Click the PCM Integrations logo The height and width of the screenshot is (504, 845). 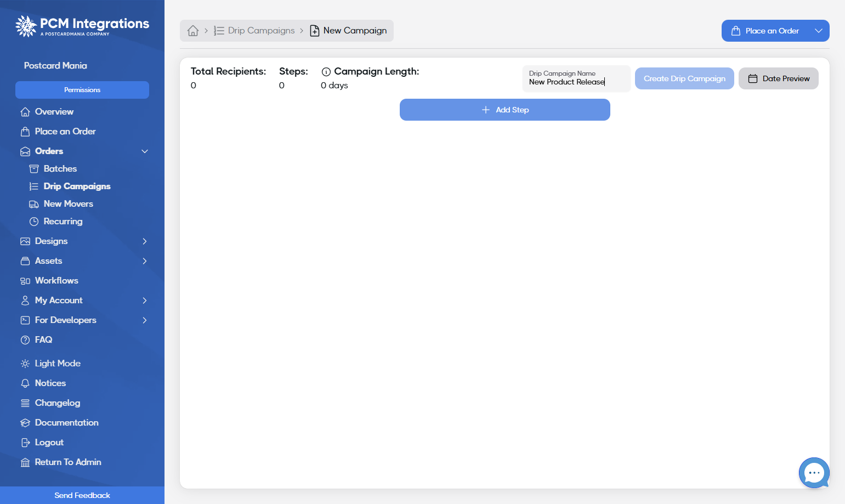[x=82, y=26]
